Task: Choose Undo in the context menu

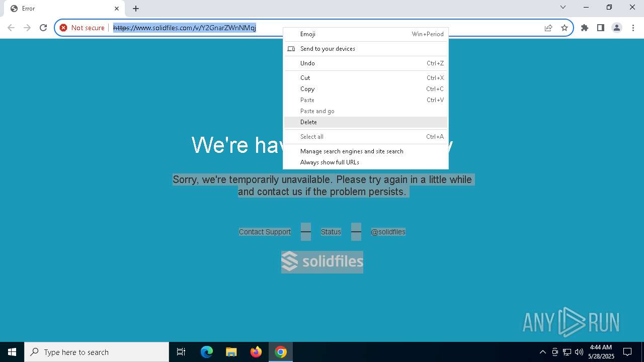Action: click(366, 63)
